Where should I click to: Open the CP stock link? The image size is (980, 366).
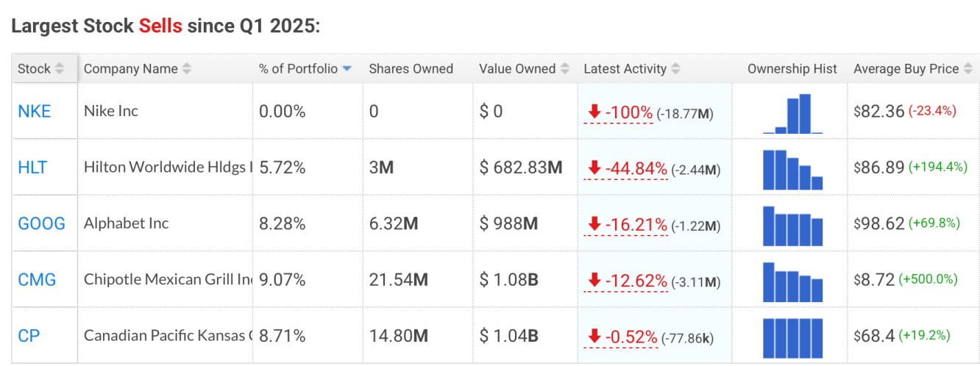click(x=29, y=335)
